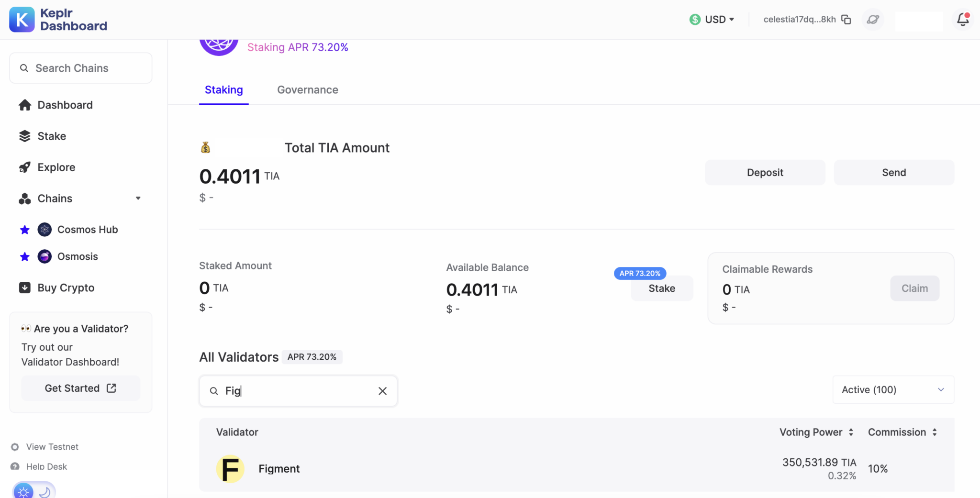
Task: Click the Keplr logo icon
Action: coord(22,19)
